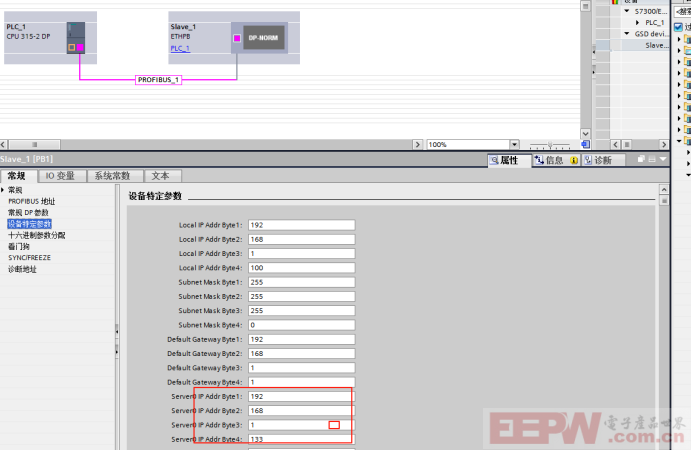Click the Default Gateway Byte4 field
This screenshot has height=450, width=691.
tap(301, 382)
